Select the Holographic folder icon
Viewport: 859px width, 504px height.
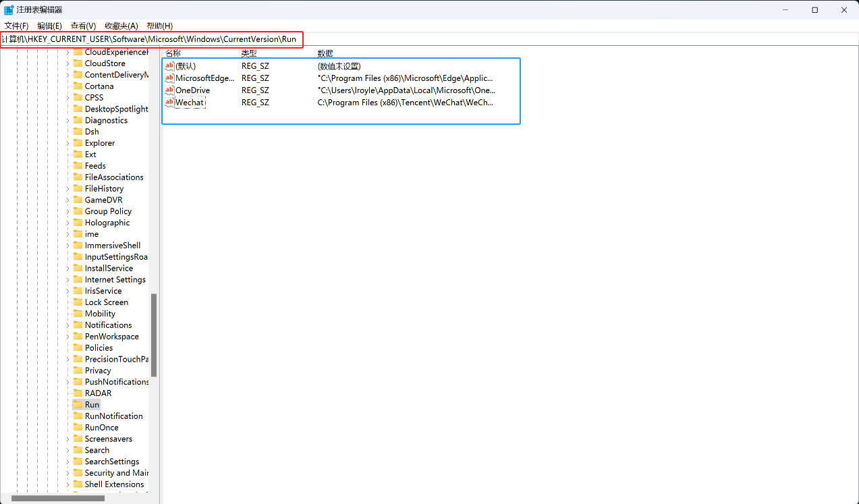pos(78,223)
